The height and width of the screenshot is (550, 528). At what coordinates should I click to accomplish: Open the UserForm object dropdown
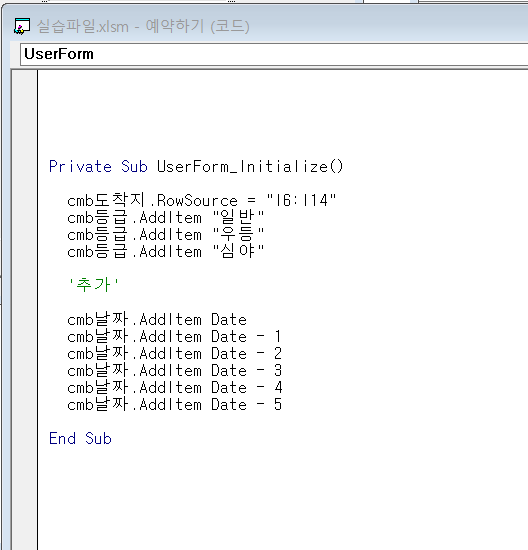[274, 54]
